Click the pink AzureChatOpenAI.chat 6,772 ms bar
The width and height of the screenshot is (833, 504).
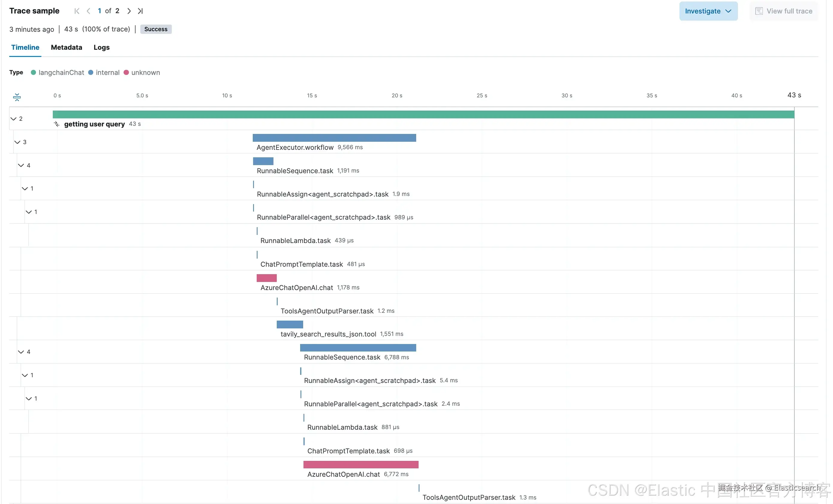[360, 464]
